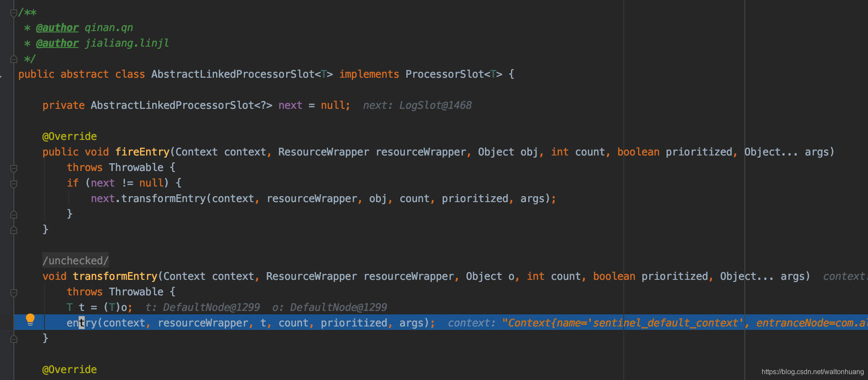Click the bottom @Override annotation
Image resolution: width=868 pixels, height=380 pixels.
(69, 370)
